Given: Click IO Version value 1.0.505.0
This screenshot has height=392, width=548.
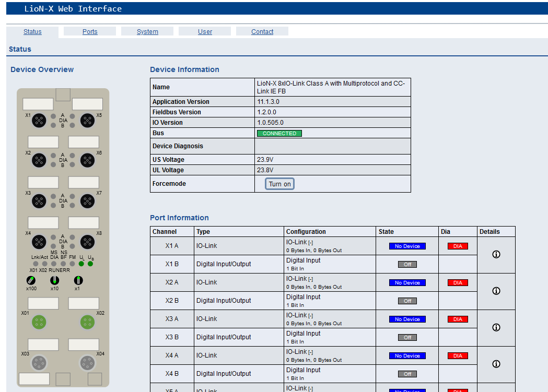Looking at the screenshot, I should (270, 123).
